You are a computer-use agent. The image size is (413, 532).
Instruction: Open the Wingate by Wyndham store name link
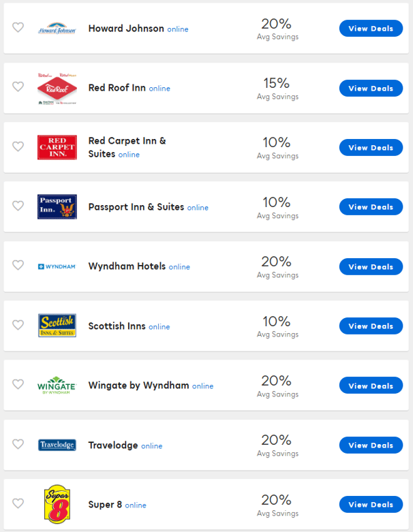138,386
